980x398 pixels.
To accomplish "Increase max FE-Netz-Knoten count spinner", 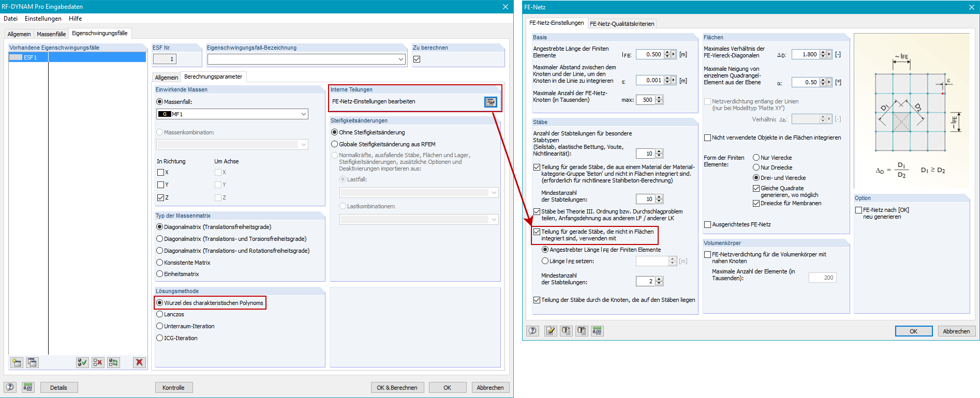I will (x=659, y=98).
